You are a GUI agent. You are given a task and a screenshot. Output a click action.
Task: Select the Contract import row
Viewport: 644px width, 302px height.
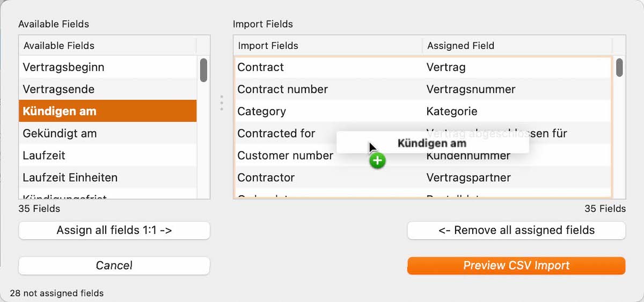(423, 67)
